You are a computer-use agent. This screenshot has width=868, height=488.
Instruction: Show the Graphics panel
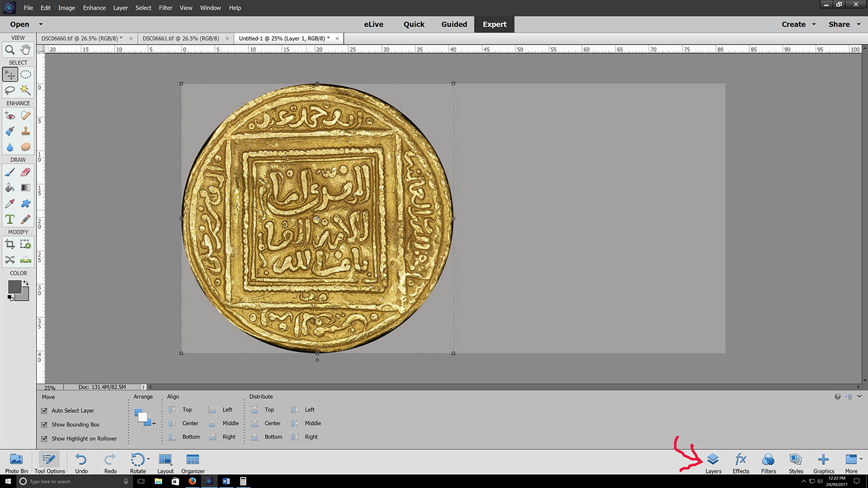pos(823,463)
